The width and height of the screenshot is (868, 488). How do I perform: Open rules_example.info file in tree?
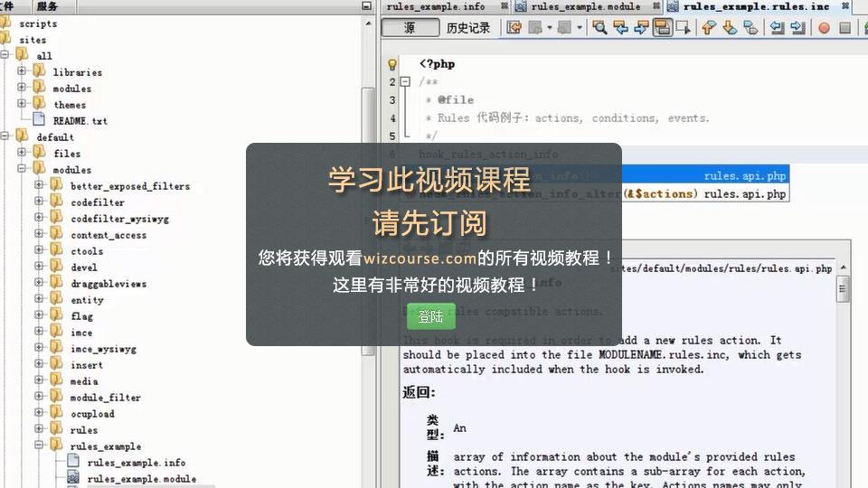point(137,463)
